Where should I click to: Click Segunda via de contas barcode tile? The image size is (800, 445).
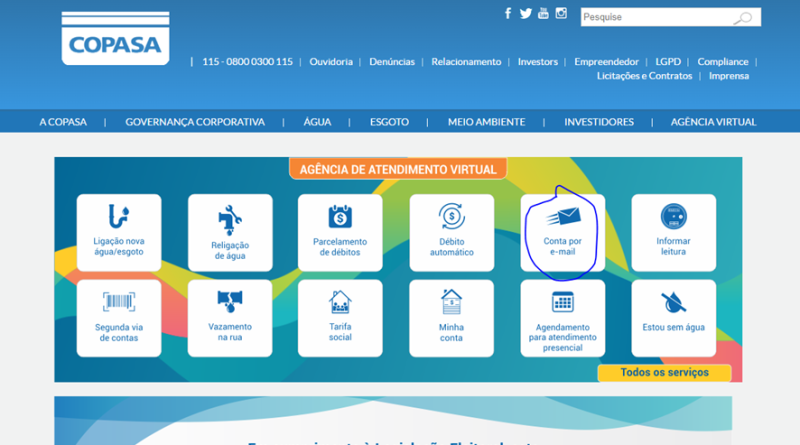(119, 317)
